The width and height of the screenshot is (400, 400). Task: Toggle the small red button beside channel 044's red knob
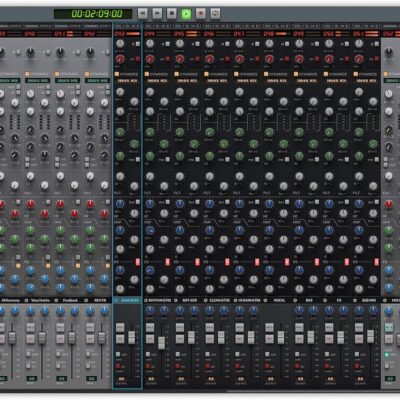coord(168,59)
